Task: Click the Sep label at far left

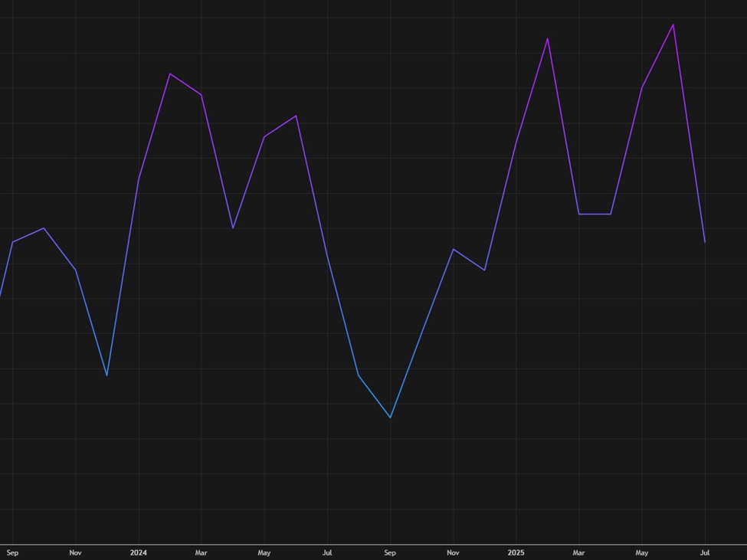Action: 11,552
